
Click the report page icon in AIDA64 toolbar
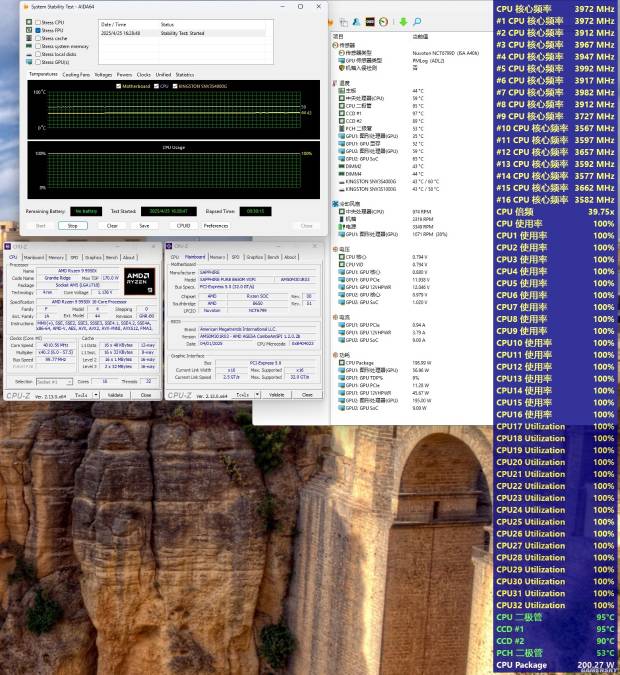coord(344,22)
